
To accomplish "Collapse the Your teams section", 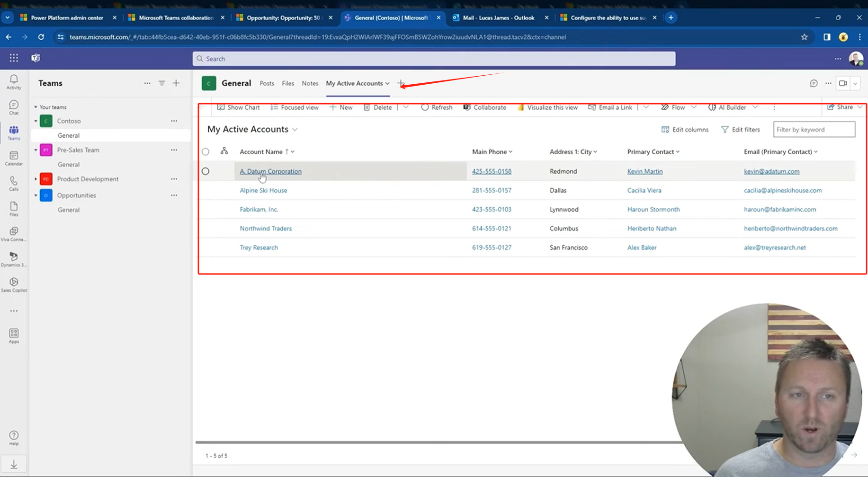I will pos(36,107).
